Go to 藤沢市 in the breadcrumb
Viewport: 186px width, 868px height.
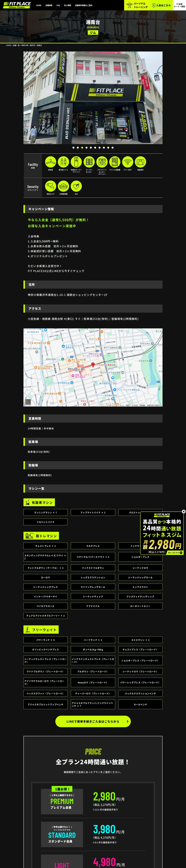(32, 45)
